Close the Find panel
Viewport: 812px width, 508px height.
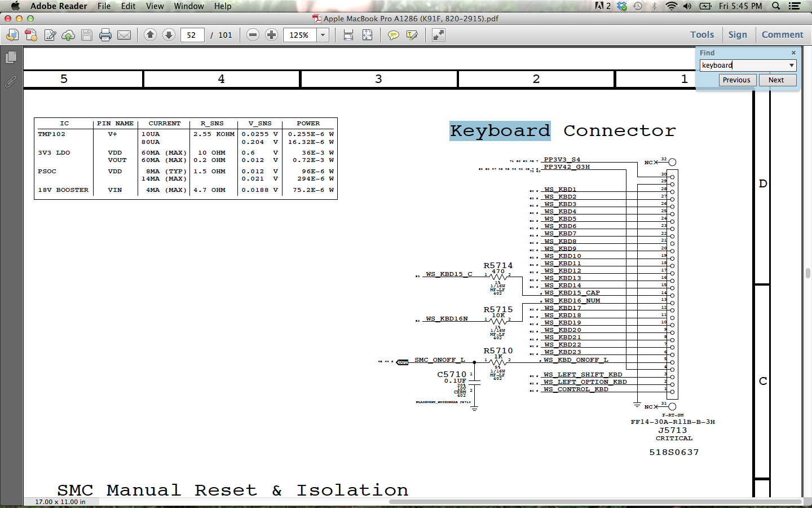(x=793, y=53)
